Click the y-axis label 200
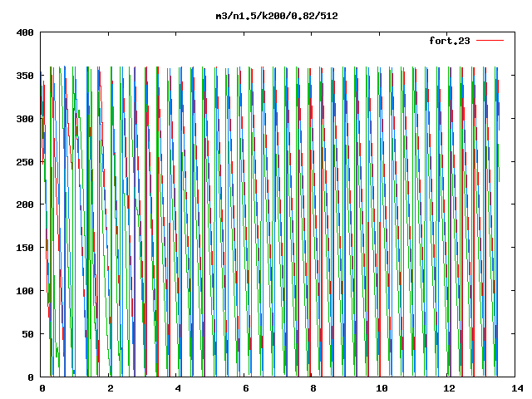The height and width of the screenshot is (399, 532). (x=25, y=204)
